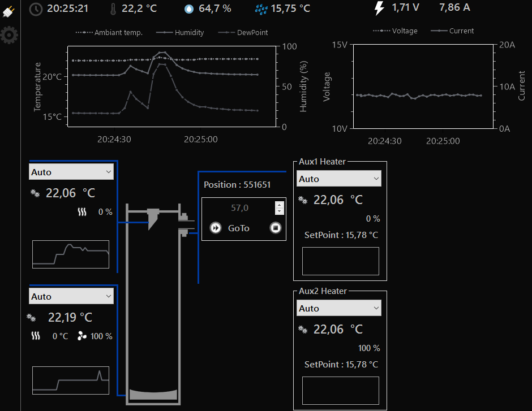Screen dimensions: 532x411
Task: Click the Aux1 Heater group title
Action: point(322,162)
